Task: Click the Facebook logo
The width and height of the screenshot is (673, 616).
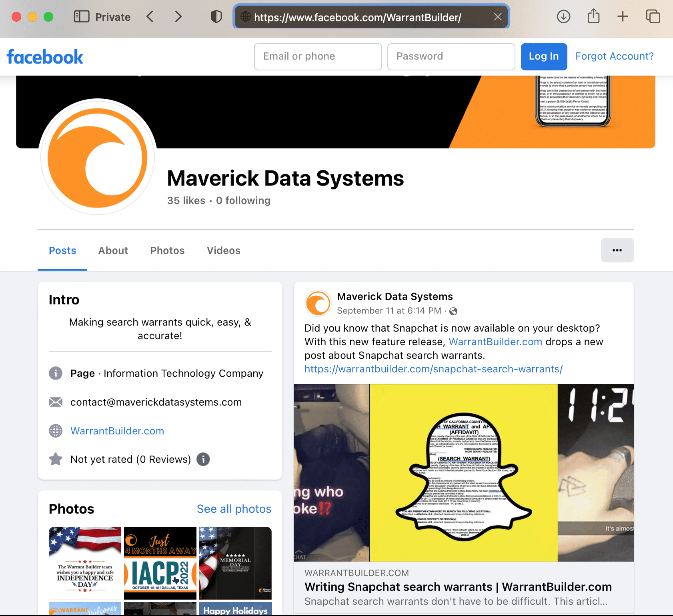Action: 45,56
